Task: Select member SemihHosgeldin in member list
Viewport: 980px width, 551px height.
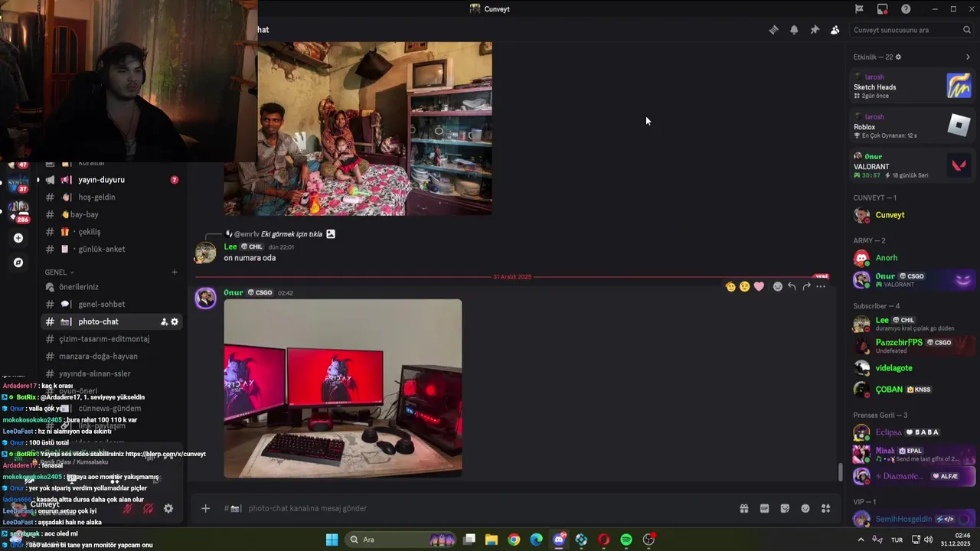Action: [x=912, y=519]
